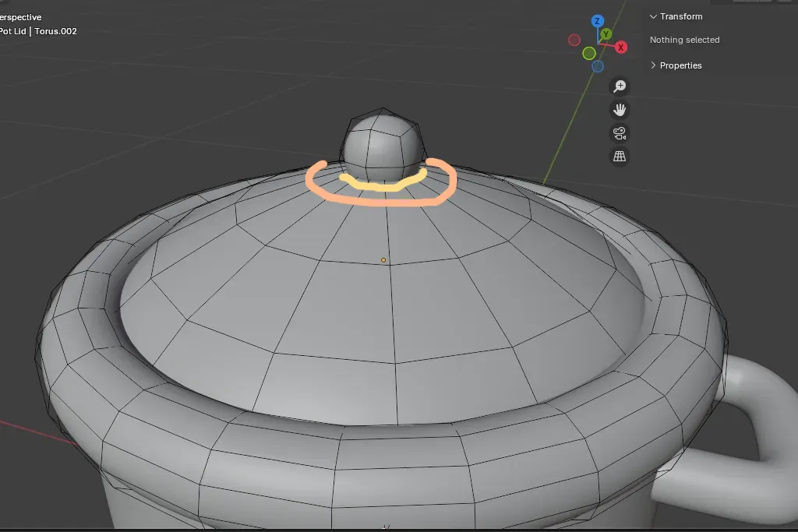Click the 'Pot Lid | Torus.002' viewport label

(x=38, y=31)
